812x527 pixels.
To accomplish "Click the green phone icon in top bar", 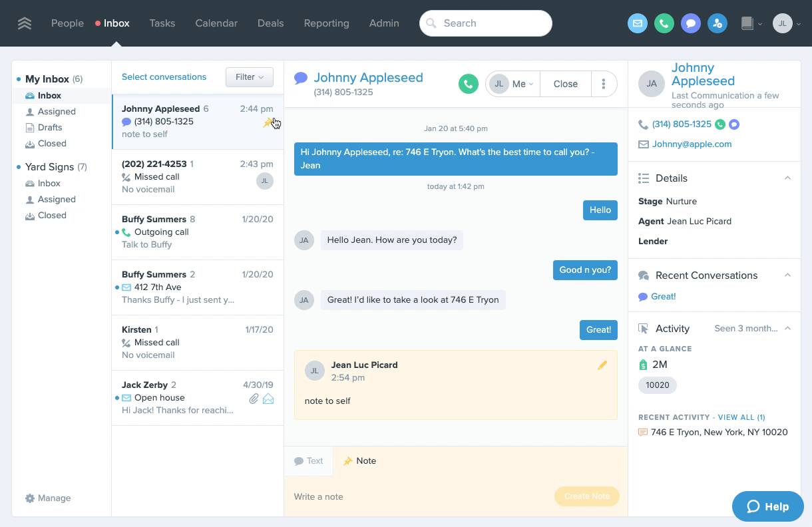I will (x=664, y=23).
